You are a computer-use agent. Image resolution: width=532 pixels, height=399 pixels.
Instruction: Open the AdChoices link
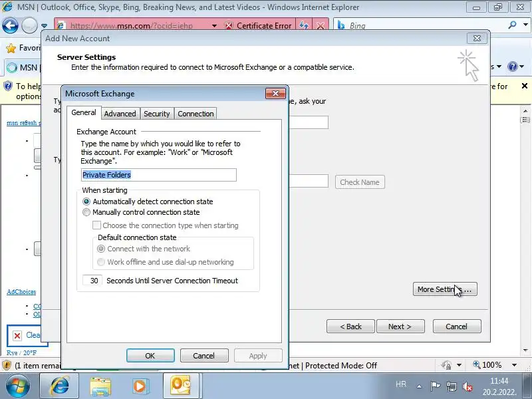tap(21, 292)
